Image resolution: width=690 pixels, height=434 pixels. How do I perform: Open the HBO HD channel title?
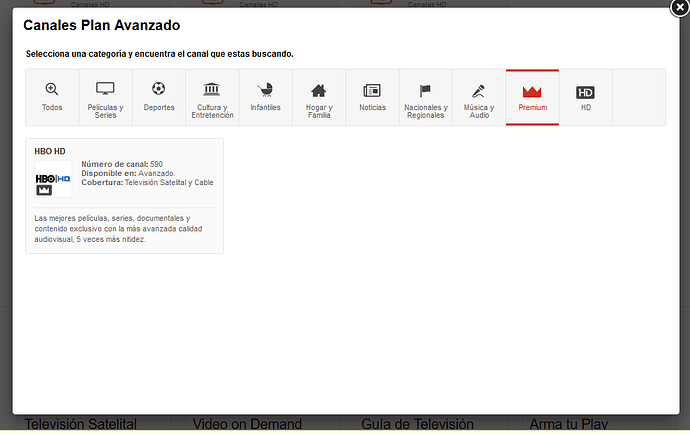click(x=50, y=151)
